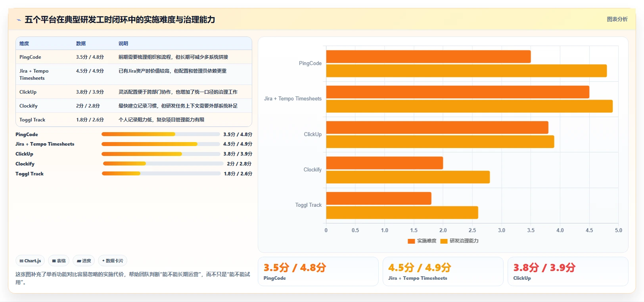
Task: Click Clockify label on chart axis
Action: 312,170
